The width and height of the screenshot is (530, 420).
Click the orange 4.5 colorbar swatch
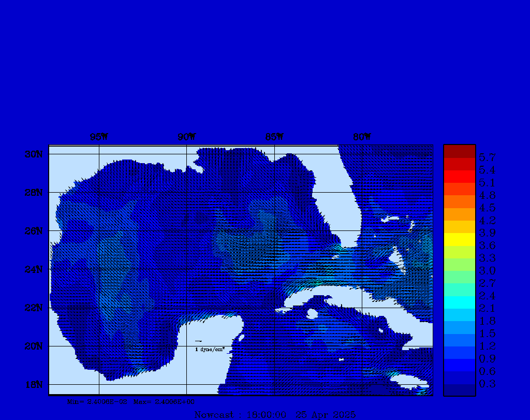click(x=459, y=201)
